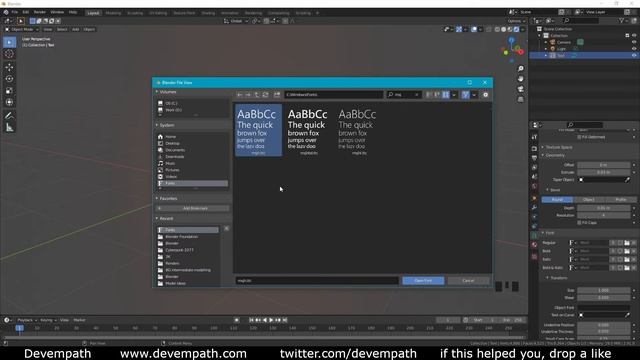The height and width of the screenshot is (360, 640).
Task: Go forward with file browser forward arrow
Action: coord(248,95)
